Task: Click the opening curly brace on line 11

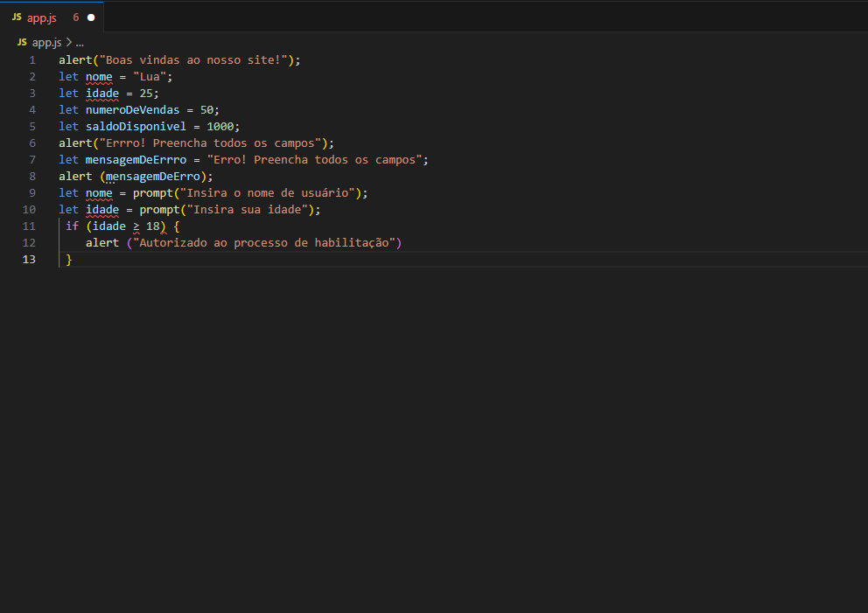Action: (177, 226)
